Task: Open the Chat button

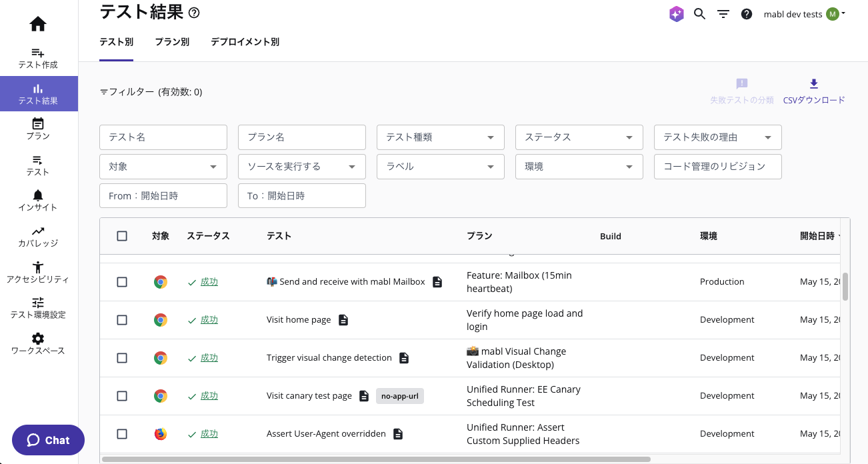Action: point(48,440)
